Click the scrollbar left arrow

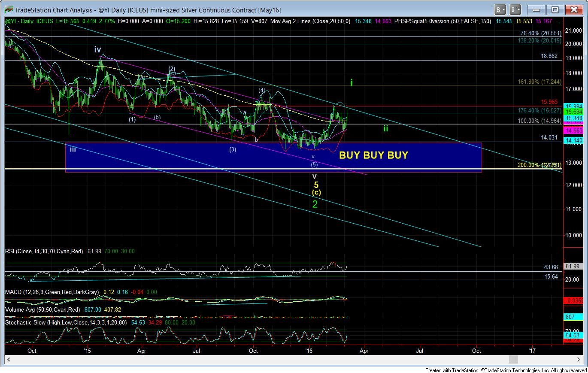[x=8, y=359]
